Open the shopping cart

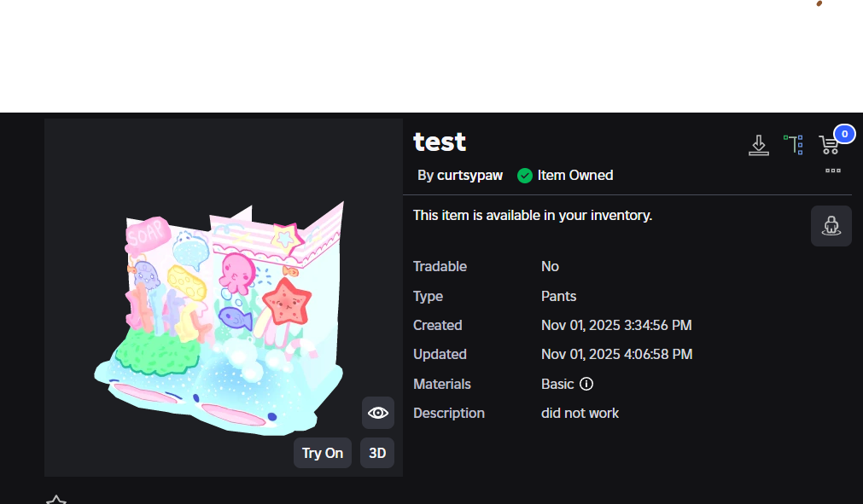829,145
